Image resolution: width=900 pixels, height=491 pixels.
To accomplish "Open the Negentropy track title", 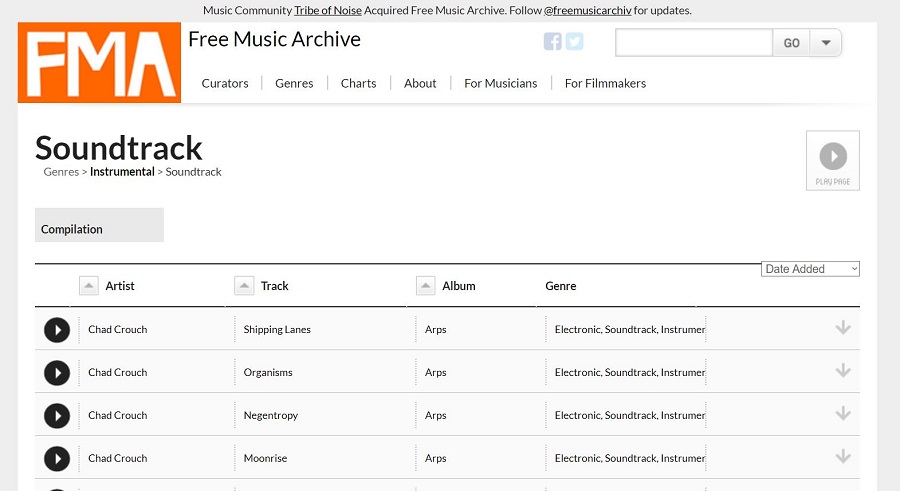I will point(271,415).
